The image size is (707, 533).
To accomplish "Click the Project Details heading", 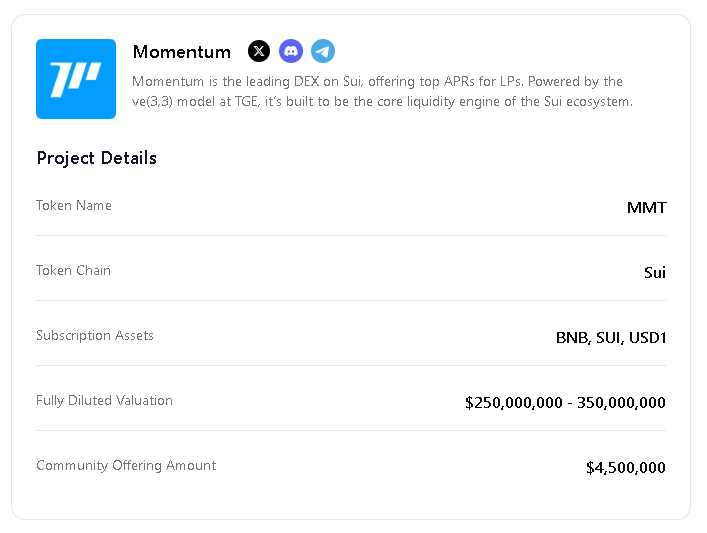I will [x=96, y=158].
